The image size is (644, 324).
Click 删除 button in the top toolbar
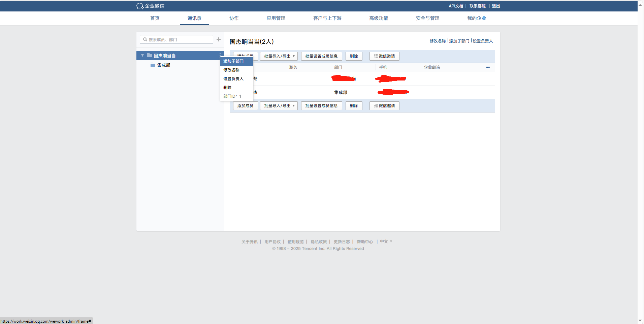click(x=354, y=56)
